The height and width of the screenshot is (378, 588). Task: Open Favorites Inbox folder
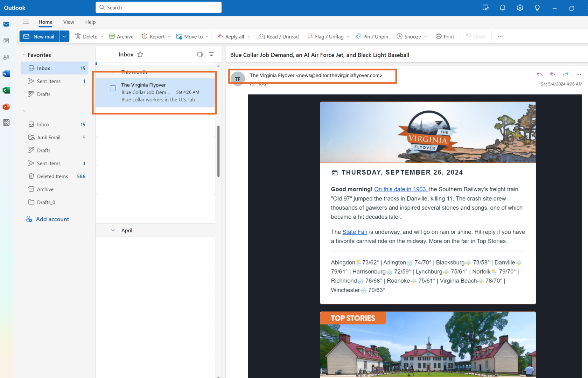click(55, 68)
